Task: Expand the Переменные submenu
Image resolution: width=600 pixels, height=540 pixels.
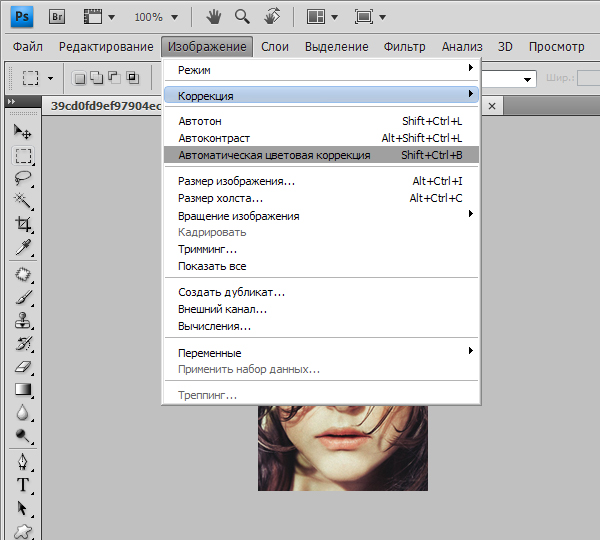Action: click(x=321, y=353)
